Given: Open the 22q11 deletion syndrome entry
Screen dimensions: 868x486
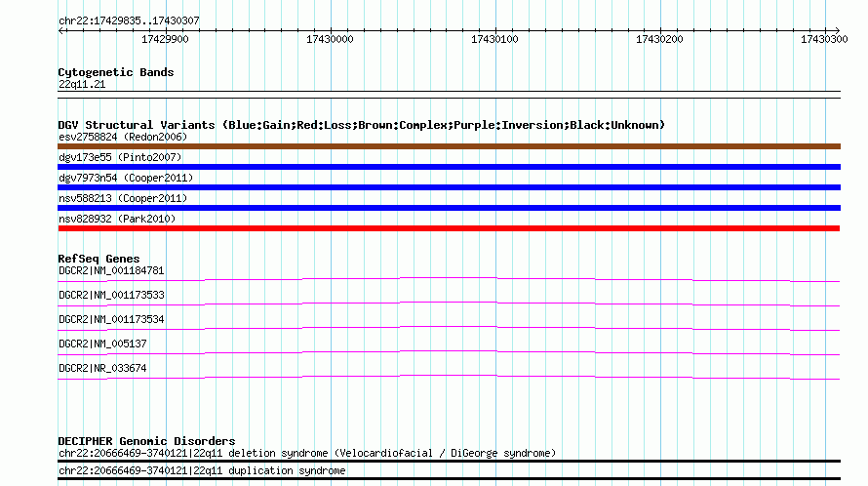Looking at the screenshot, I should (307, 453).
